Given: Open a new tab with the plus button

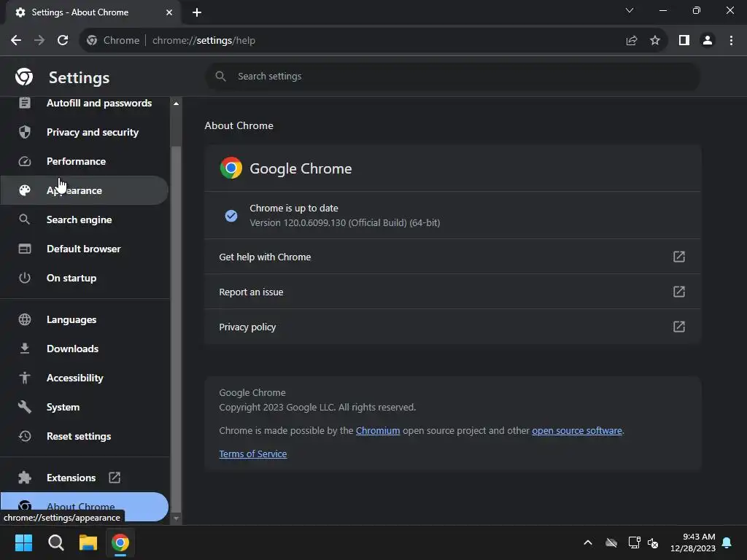Looking at the screenshot, I should point(197,12).
